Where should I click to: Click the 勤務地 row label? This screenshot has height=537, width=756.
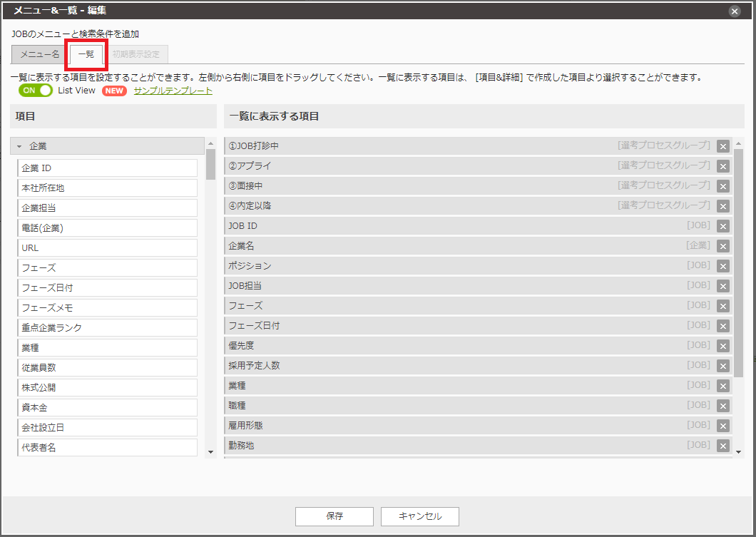coord(241,446)
